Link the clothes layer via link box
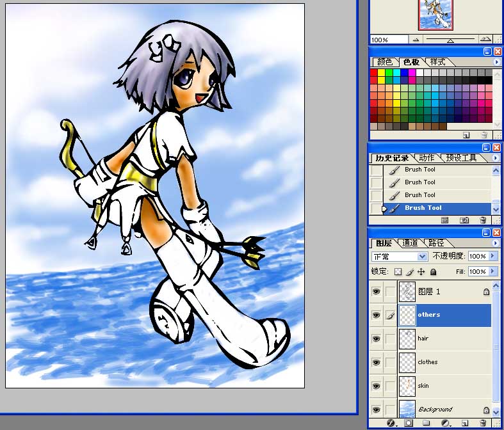 390,363
